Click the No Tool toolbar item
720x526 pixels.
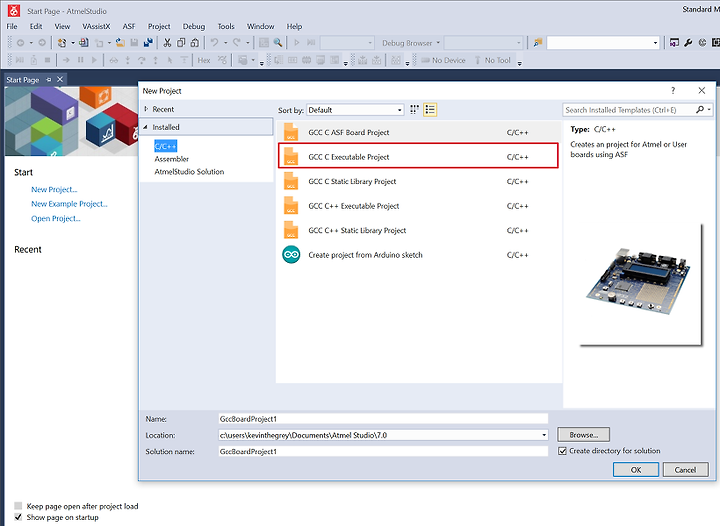click(493, 60)
